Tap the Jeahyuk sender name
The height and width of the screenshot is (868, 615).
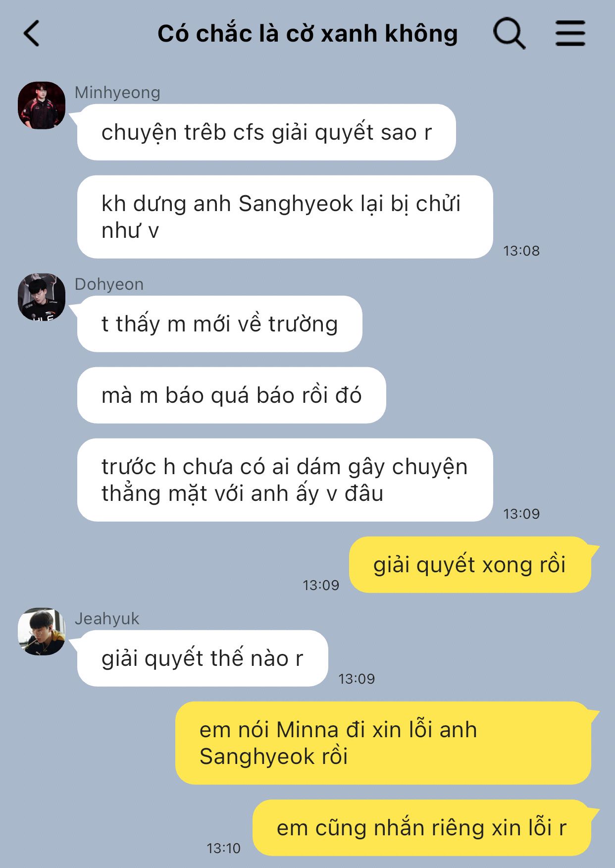coord(107,619)
